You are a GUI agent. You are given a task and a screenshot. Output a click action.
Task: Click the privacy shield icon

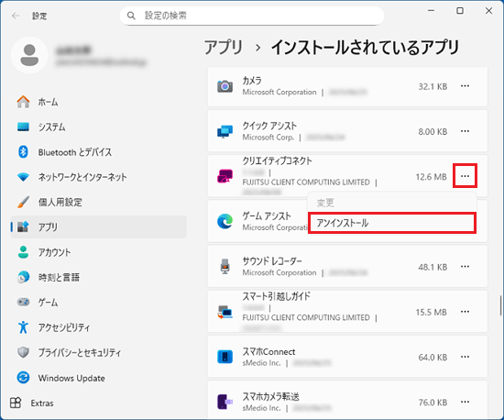[x=23, y=352]
